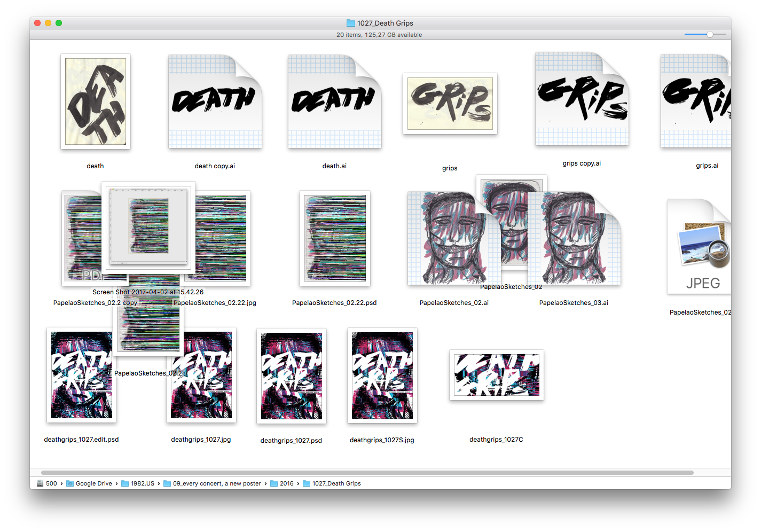Select the death copy.ai file icon
This screenshot has width=761, height=532.
click(x=215, y=101)
